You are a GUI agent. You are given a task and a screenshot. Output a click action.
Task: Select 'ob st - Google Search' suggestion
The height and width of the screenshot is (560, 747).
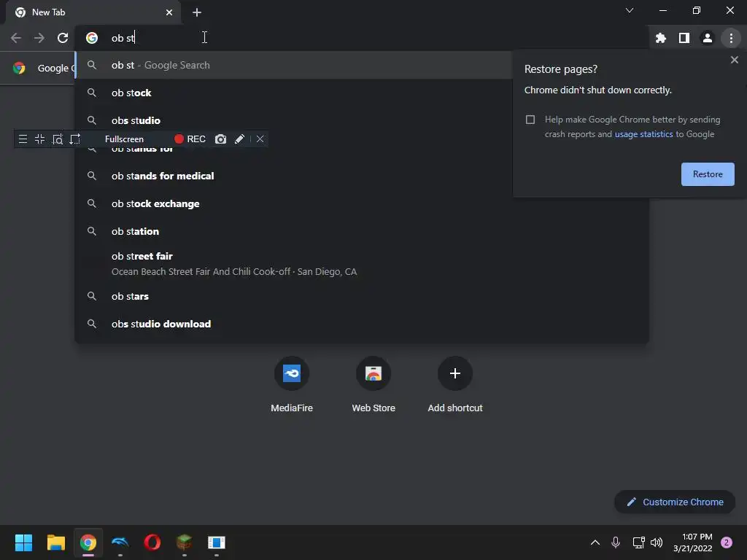[x=293, y=65]
